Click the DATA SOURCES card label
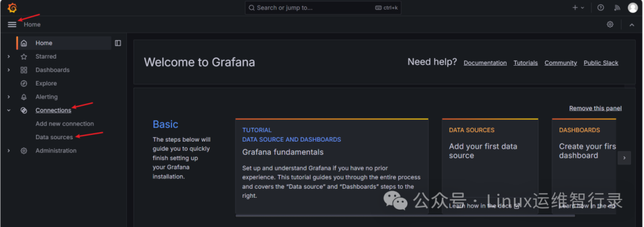Screen dimensions: 644x227 (472, 130)
